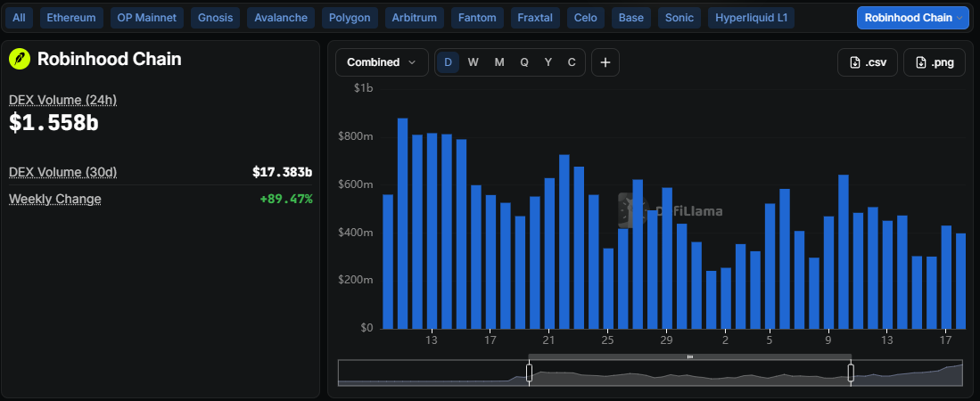Filter by Celo chain

(x=586, y=18)
